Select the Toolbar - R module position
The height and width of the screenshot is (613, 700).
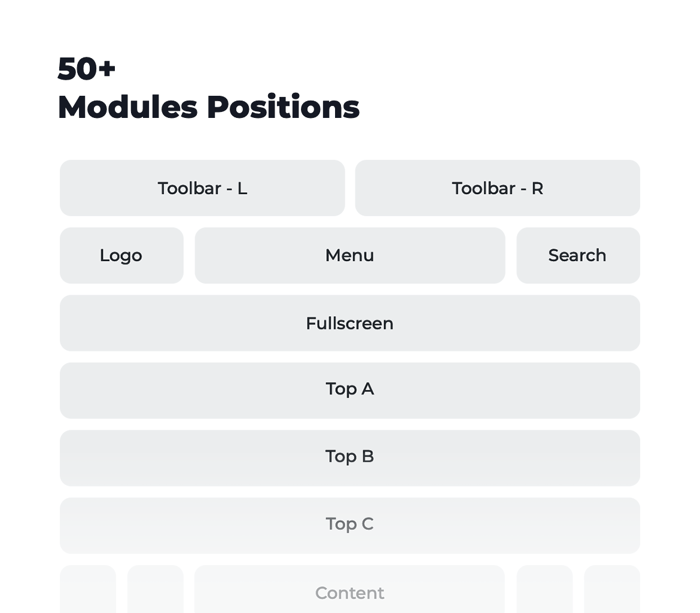coord(497,188)
